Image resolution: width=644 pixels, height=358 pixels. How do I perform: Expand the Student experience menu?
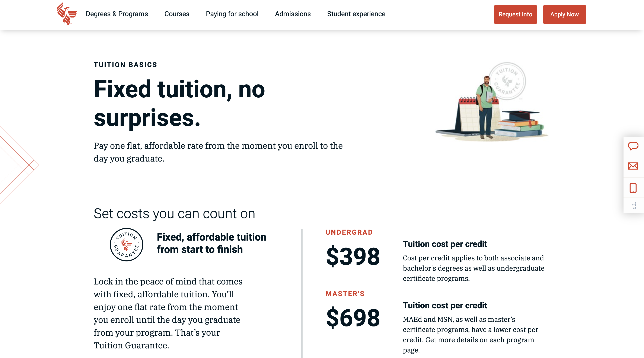coord(356,14)
